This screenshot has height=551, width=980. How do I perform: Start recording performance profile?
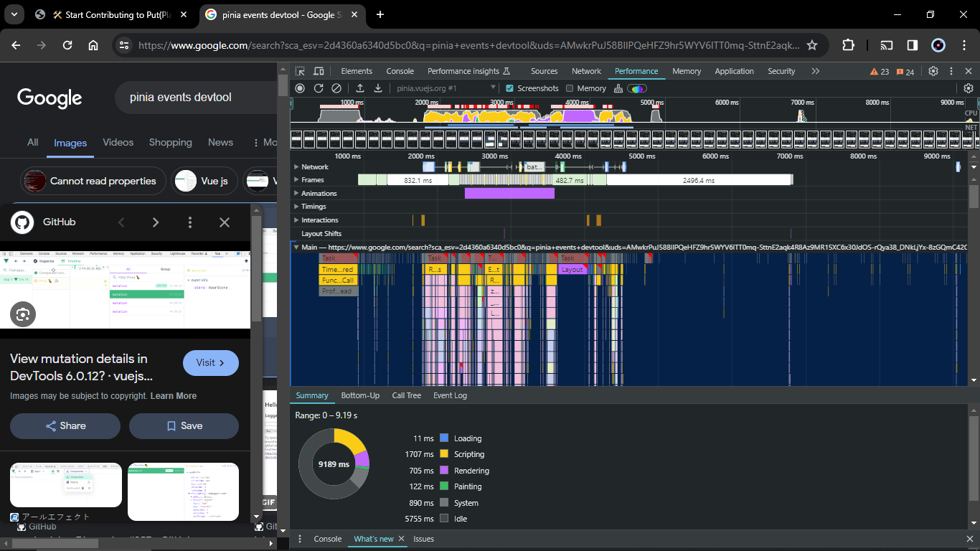click(300, 88)
